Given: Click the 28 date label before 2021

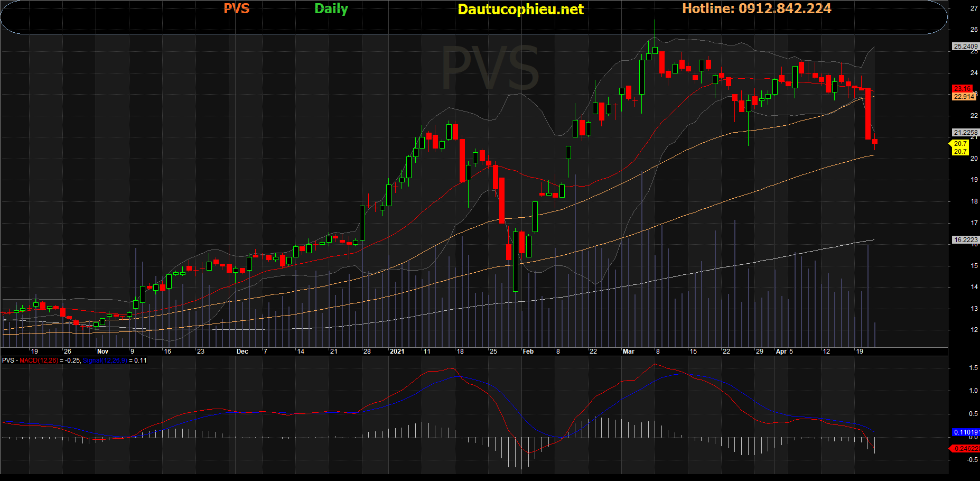Looking at the screenshot, I should click(367, 351).
